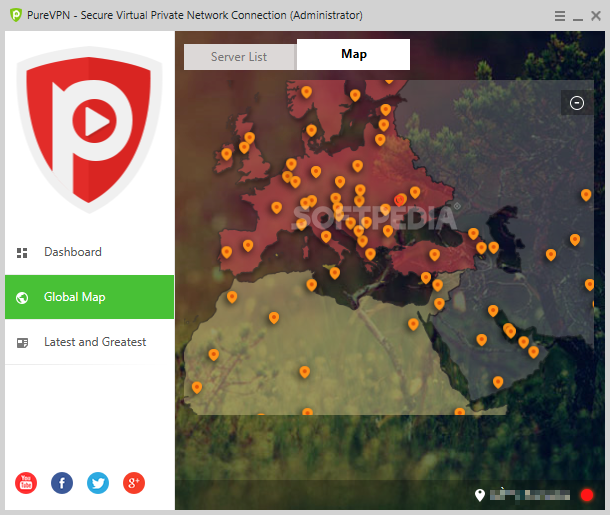Click the location pin icon in status bar
Image resolution: width=610 pixels, height=515 pixels.
(x=480, y=495)
